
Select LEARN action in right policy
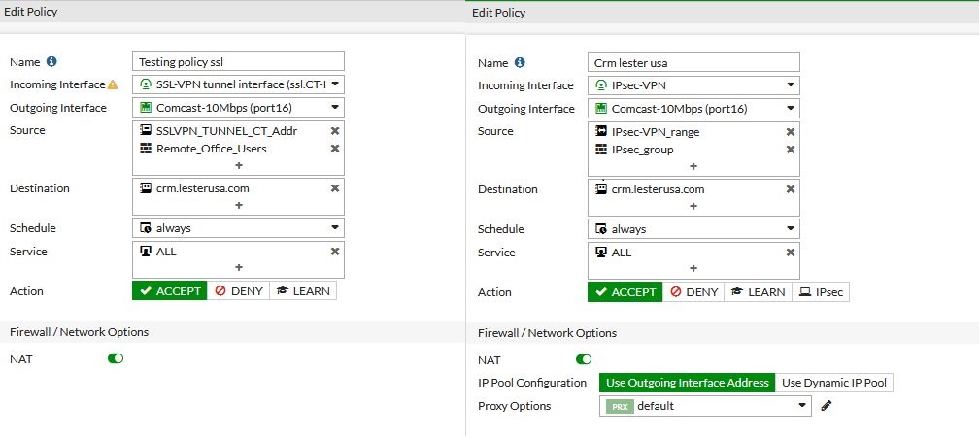[758, 292]
